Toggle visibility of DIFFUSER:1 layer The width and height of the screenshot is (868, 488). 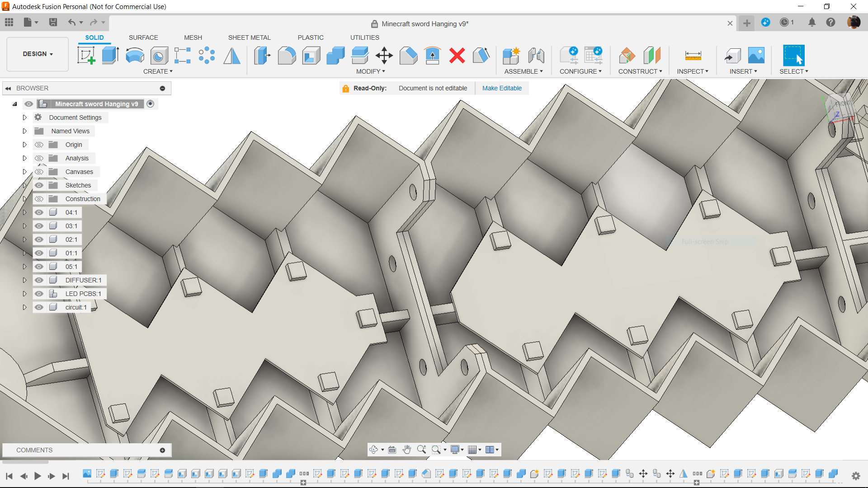pos(38,280)
